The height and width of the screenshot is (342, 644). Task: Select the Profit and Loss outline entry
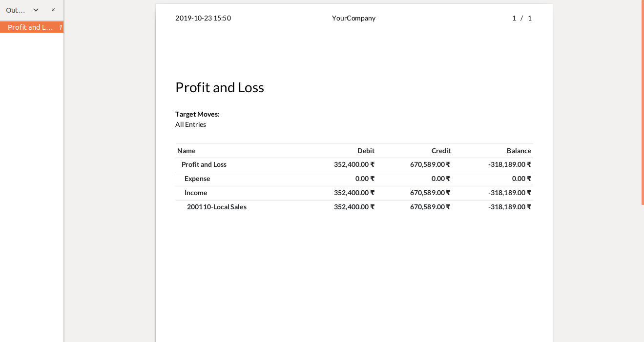(x=30, y=27)
